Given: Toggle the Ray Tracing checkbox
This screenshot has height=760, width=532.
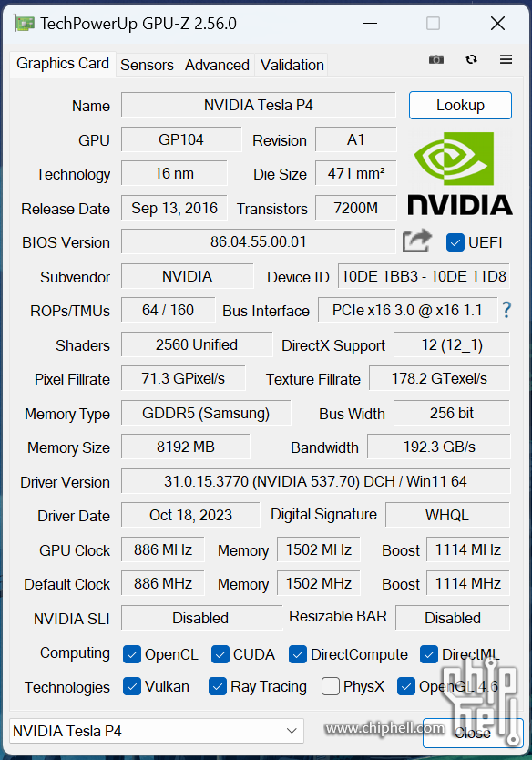Looking at the screenshot, I should pyautogui.click(x=218, y=686).
